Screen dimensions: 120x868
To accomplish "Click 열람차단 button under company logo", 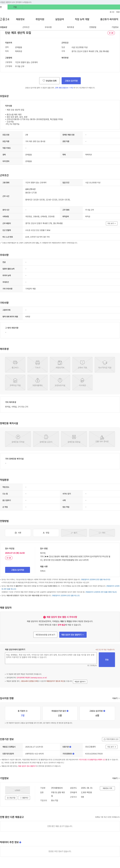I will [x=24, y=798].
